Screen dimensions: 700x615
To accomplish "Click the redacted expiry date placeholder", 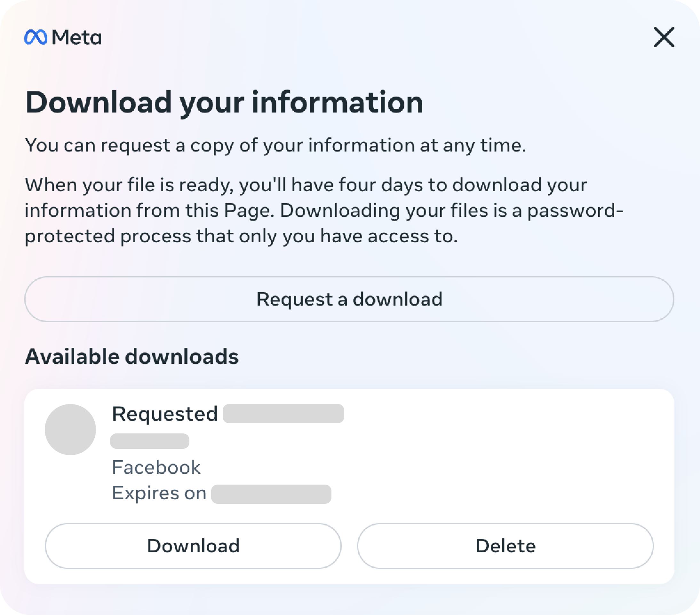I will [x=271, y=494].
